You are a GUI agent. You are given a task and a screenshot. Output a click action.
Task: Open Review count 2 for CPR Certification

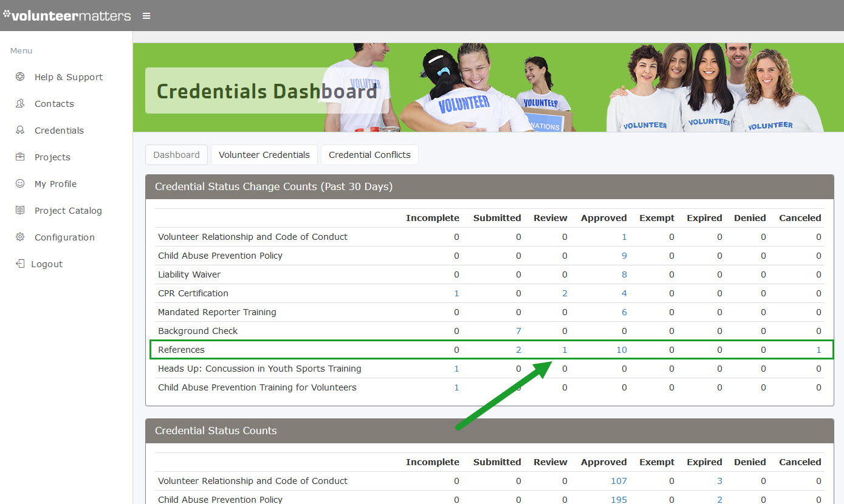[x=564, y=293]
